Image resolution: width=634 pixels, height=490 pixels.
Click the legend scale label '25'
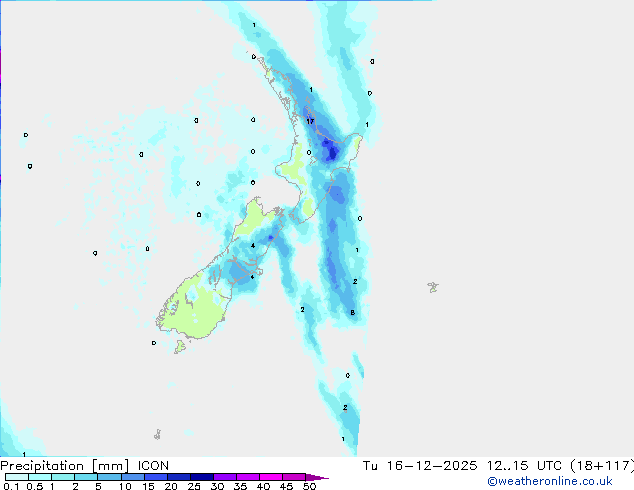194,486
